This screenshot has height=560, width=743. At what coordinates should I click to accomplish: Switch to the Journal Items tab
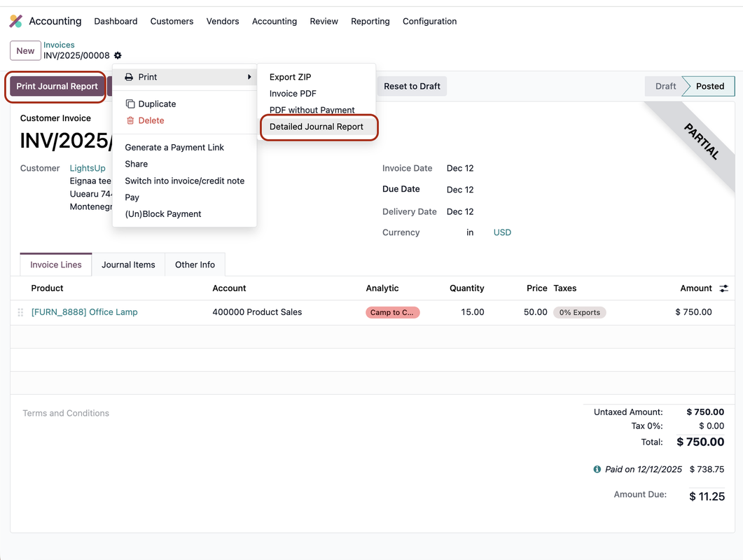coord(128,265)
